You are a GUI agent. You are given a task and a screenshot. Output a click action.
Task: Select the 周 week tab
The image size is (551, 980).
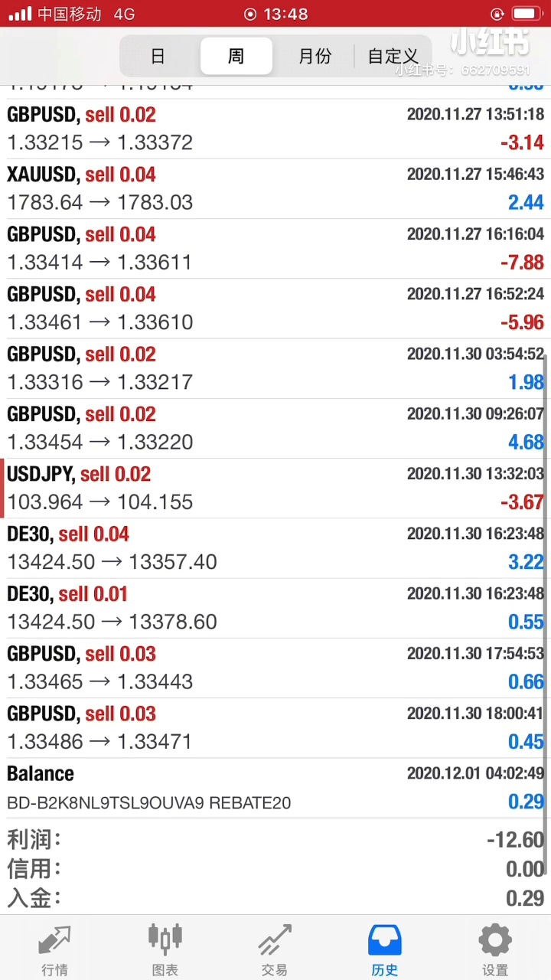[x=236, y=56]
